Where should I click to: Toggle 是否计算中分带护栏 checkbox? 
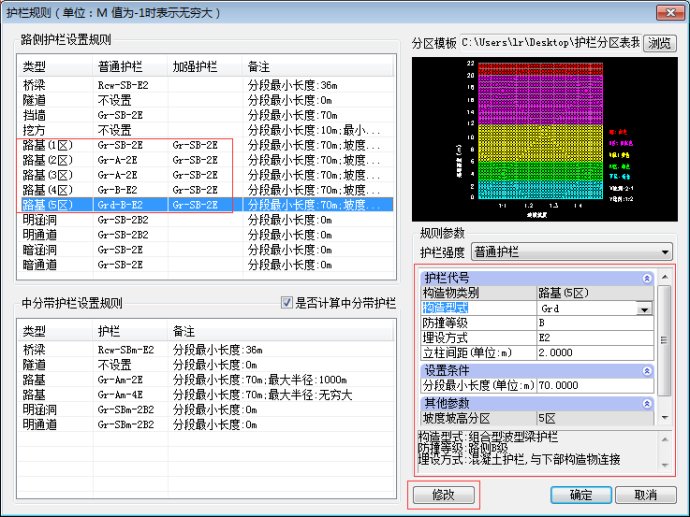point(287,301)
